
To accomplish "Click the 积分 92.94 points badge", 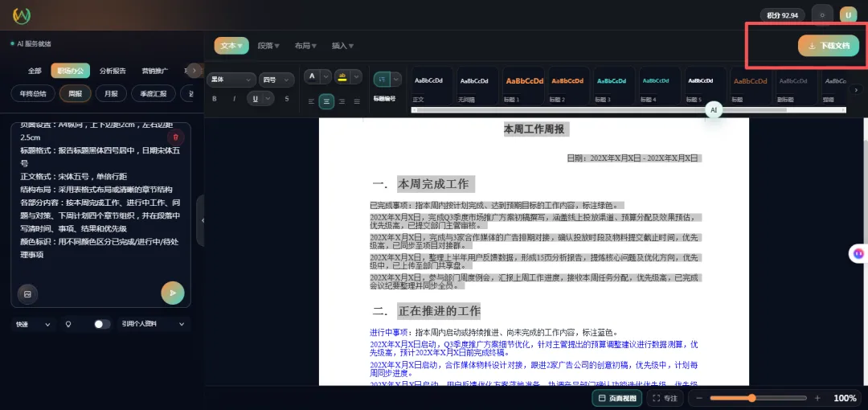I will [782, 15].
